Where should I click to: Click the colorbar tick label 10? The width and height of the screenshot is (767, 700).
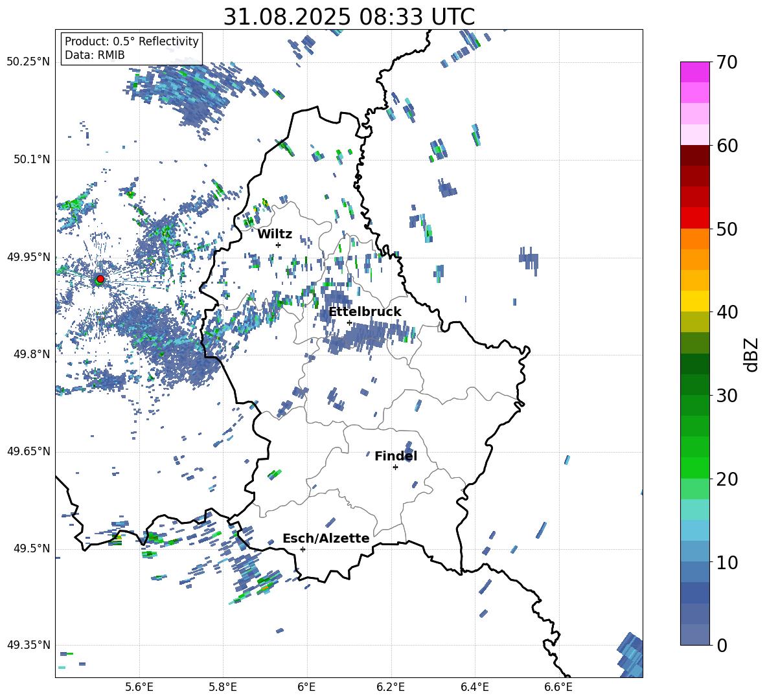(x=727, y=562)
